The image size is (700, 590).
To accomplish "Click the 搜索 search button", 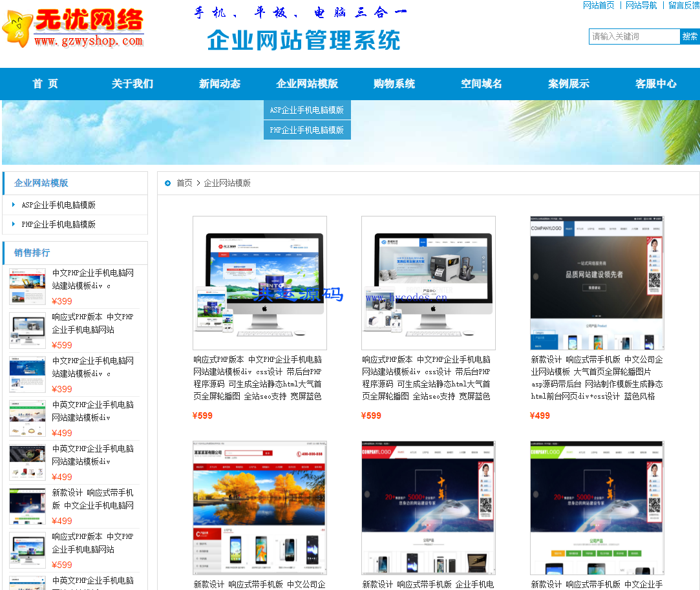I will point(690,37).
